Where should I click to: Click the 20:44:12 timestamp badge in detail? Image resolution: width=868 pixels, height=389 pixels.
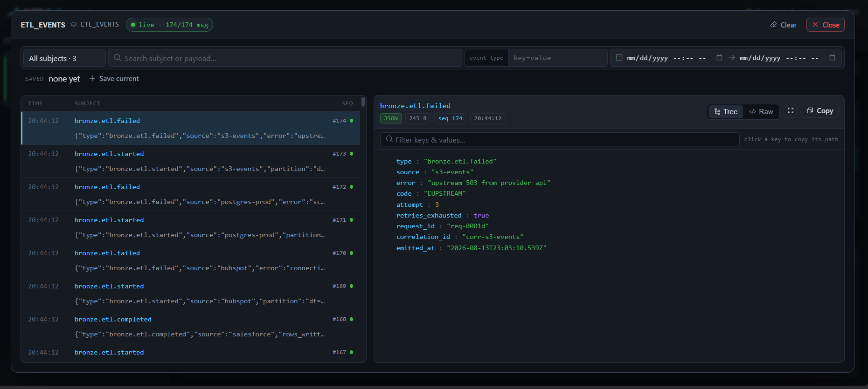(x=488, y=118)
